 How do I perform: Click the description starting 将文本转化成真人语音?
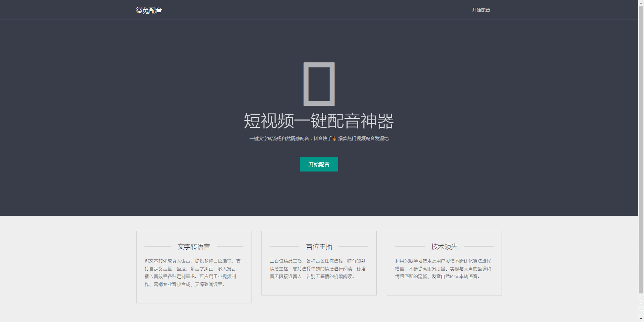pyautogui.click(x=193, y=272)
